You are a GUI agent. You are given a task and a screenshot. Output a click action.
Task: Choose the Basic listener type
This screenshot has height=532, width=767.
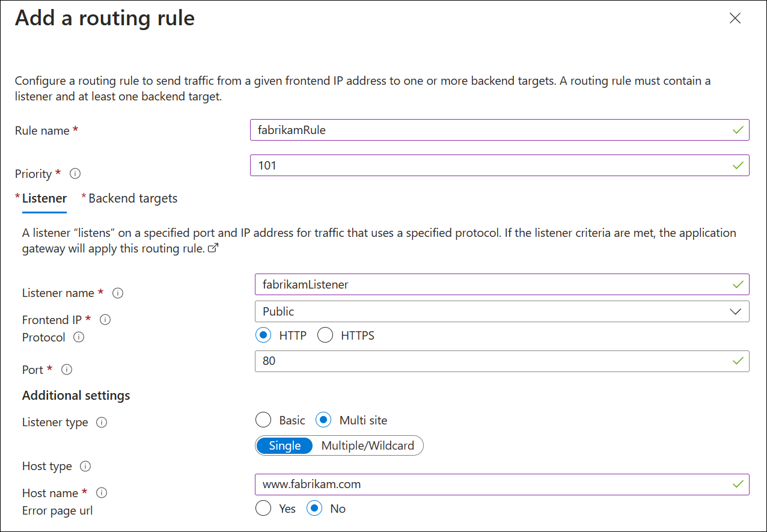click(x=263, y=420)
